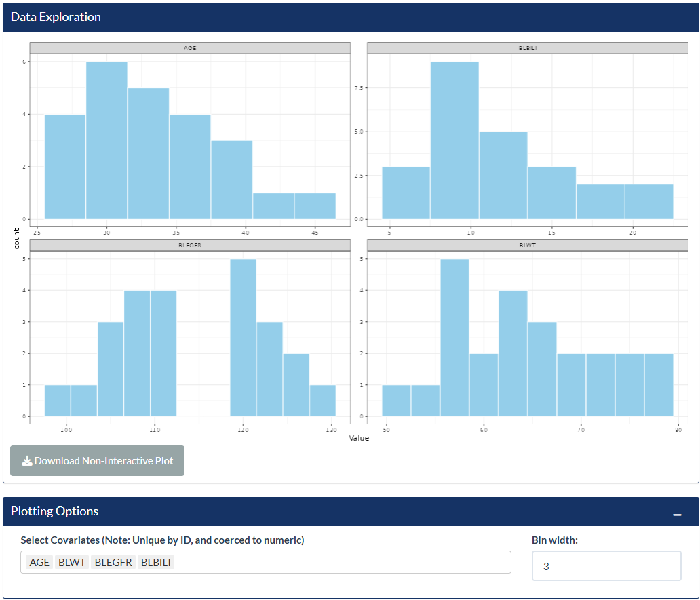700x600 pixels.
Task: Click the tallest bar in the AGE histogram
Action: [106, 140]
